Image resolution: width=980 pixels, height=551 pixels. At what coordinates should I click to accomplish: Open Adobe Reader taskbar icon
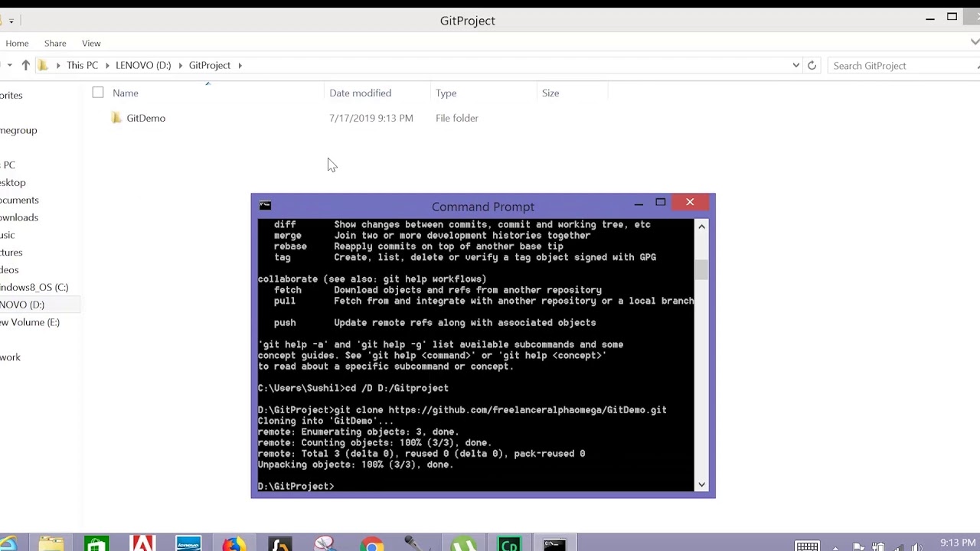tap(142, 544)
